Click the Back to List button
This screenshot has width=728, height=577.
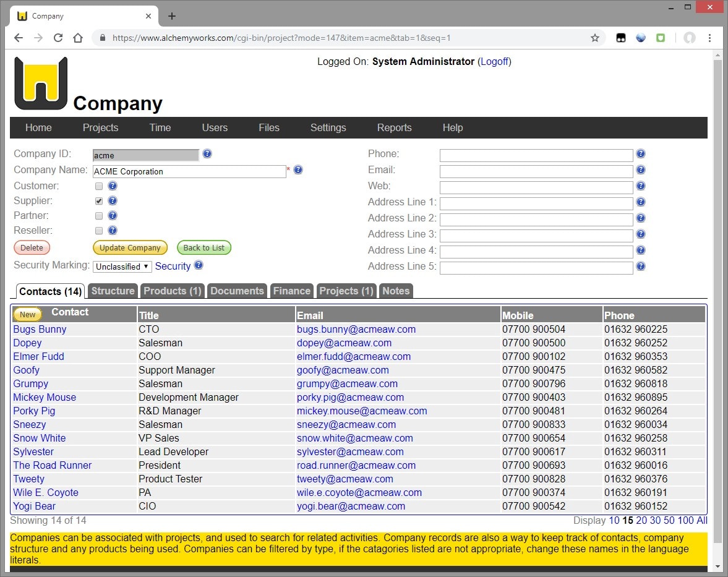tap(204, 247)
